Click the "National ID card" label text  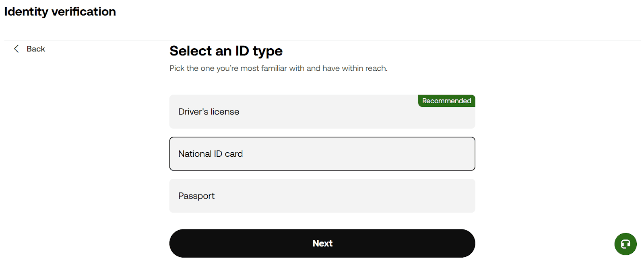click(x=211, y=154)
